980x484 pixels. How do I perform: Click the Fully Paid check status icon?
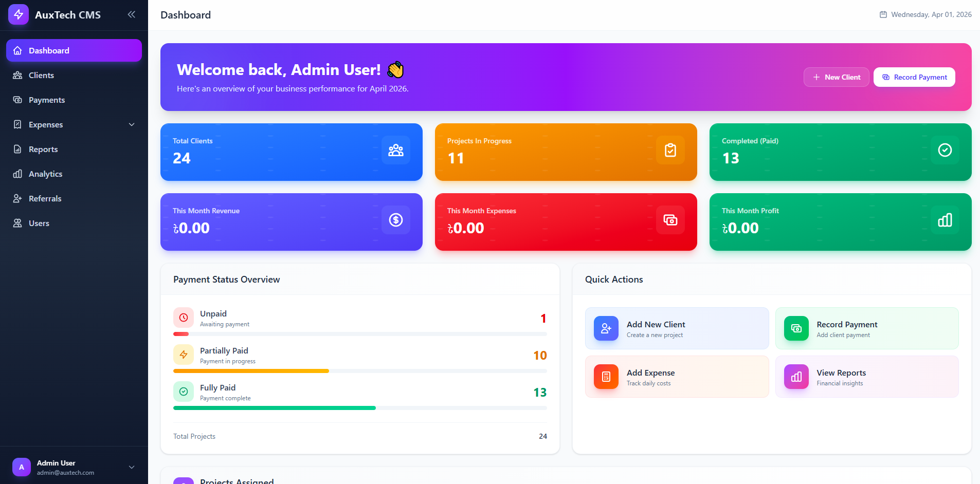184,392
